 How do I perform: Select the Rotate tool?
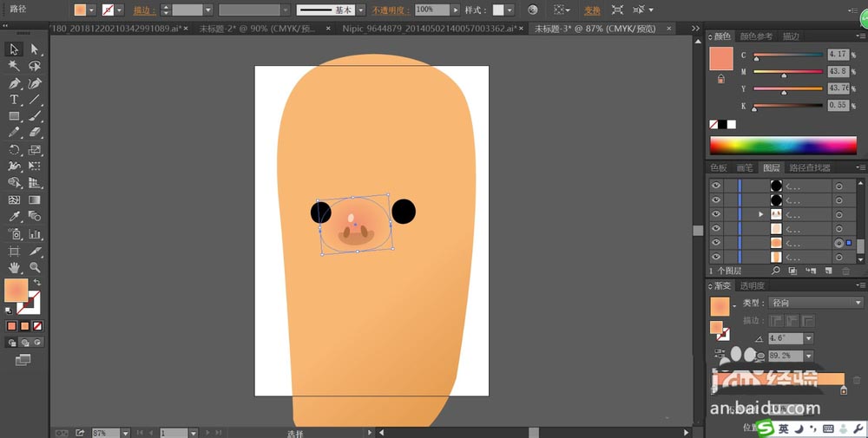tap(14, 149)
